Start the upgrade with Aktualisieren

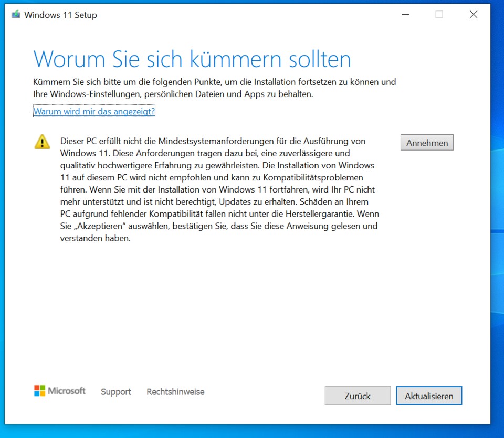click(429, 396)
